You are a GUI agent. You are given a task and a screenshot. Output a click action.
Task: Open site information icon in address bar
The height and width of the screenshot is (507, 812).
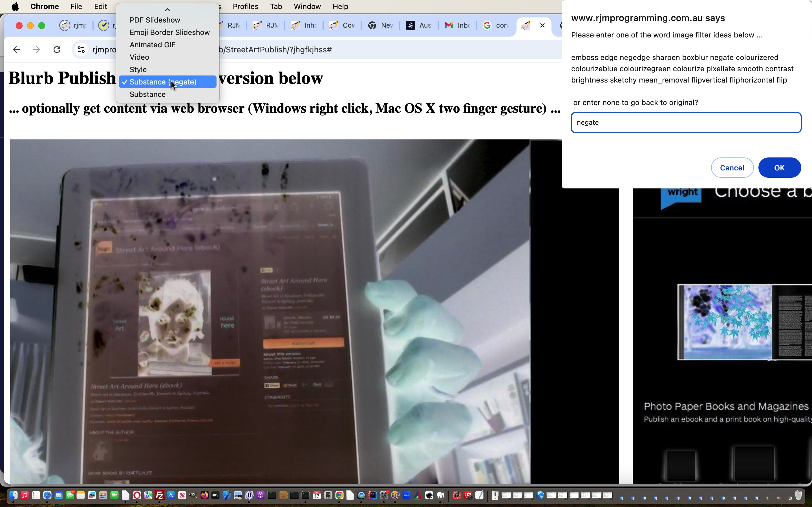click(x=81, y=50)
